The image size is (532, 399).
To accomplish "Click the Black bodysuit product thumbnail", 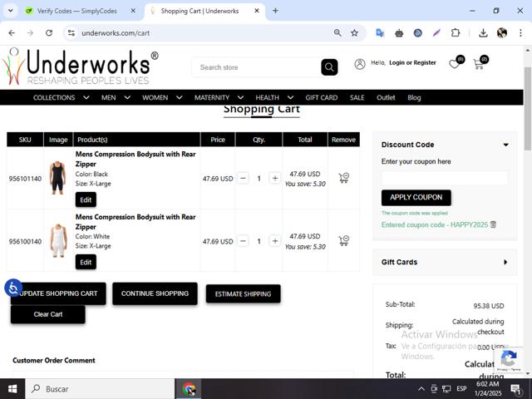I will (57, 178).
